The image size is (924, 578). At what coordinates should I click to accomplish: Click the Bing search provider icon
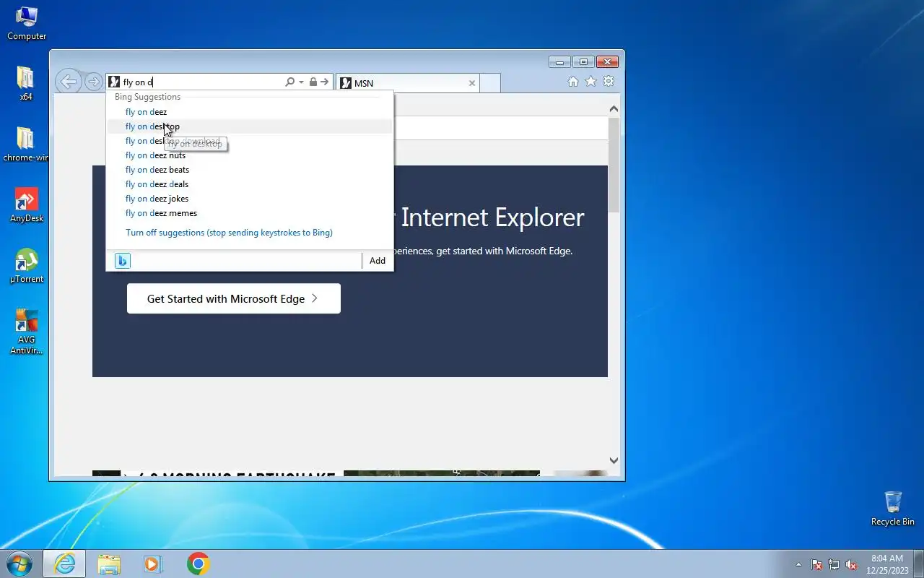[123, 261]
